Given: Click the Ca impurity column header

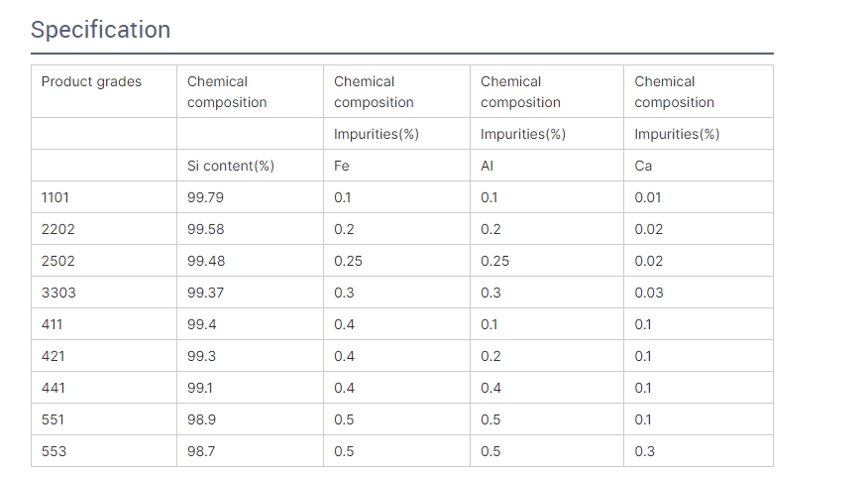Looking at the screenshot, I should click(643, 166).
